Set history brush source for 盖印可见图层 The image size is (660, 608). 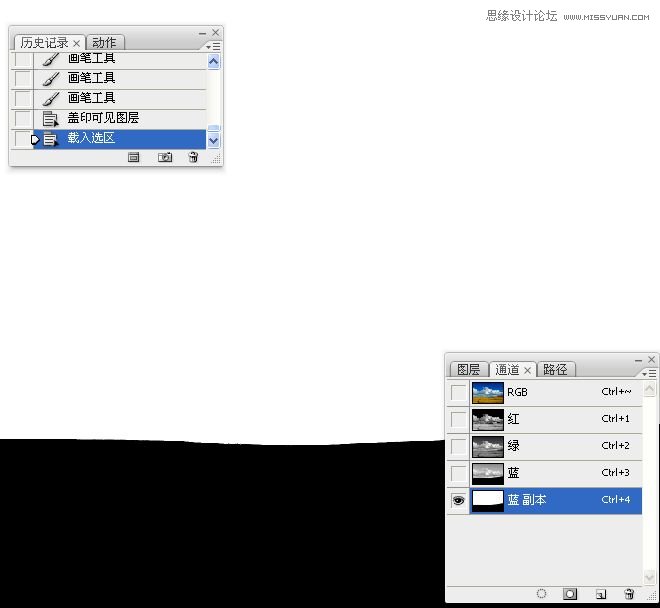click(22, 118)
